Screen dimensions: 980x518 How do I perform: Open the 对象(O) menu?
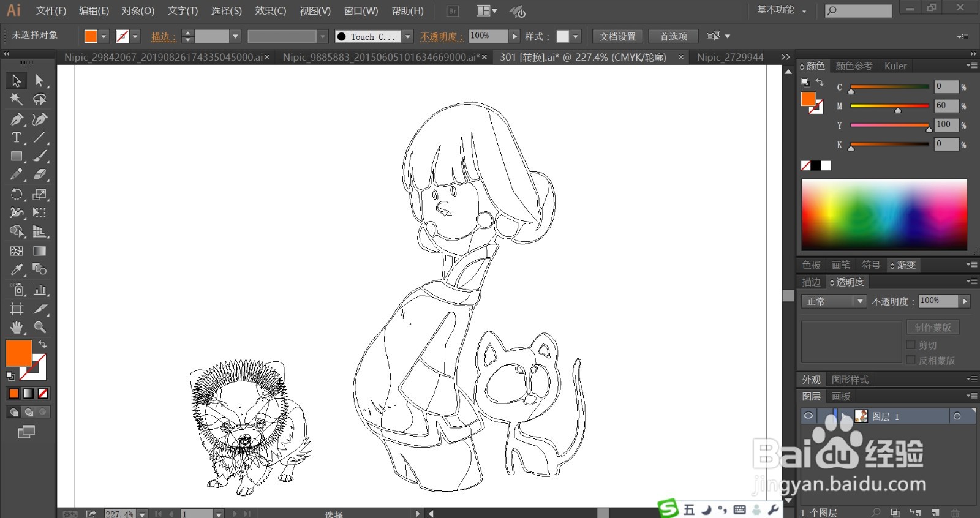click(138, 11)
